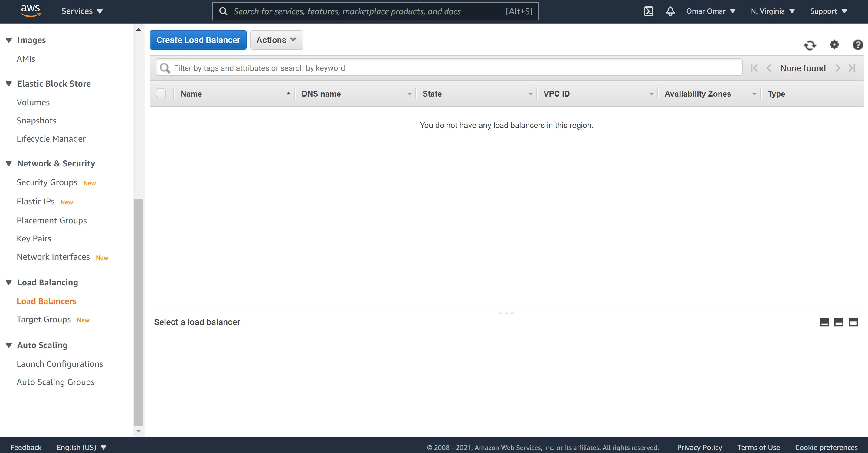Click the magnifier icon in top search bar
Image resolution: width=868 pixels, height=453 pixels.
pos(223,11)
